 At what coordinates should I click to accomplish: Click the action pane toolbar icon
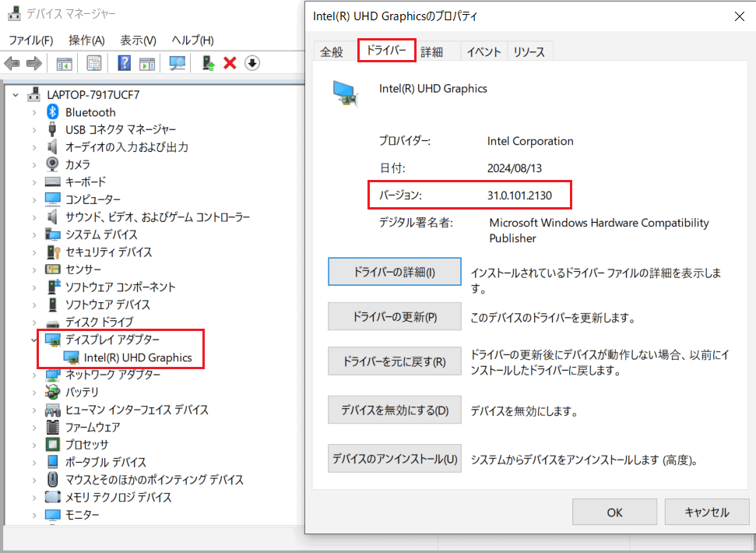pyautogui.click(x=147, y=63)
